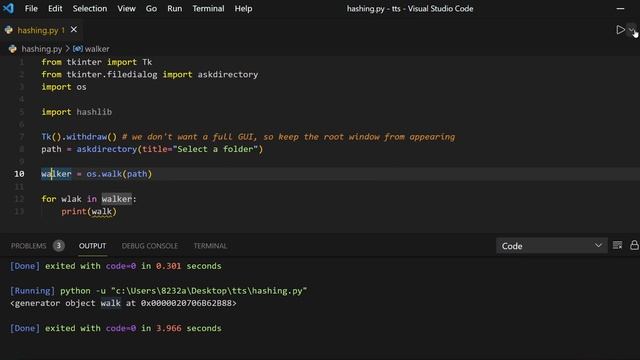Minimize the VS Code window
640x360 pixels.
click(x=620, y=9)
